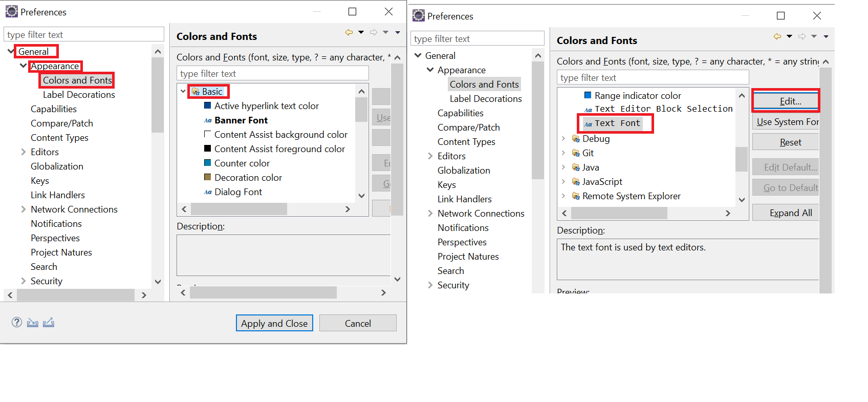Click the import preferences icon in the left window
The image size is (868, 402).
coord(33,323)
